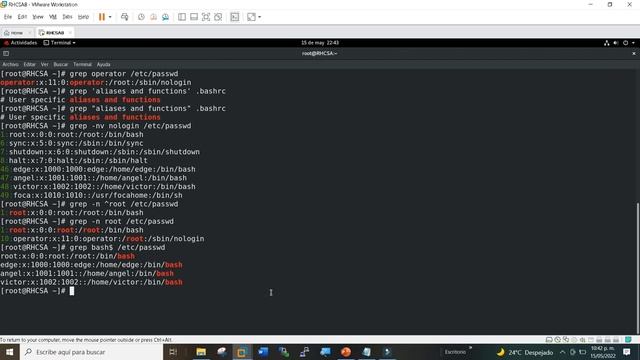640x360 pixels.
Task: Open the terminal Editar menu
Action: (29, 64)
